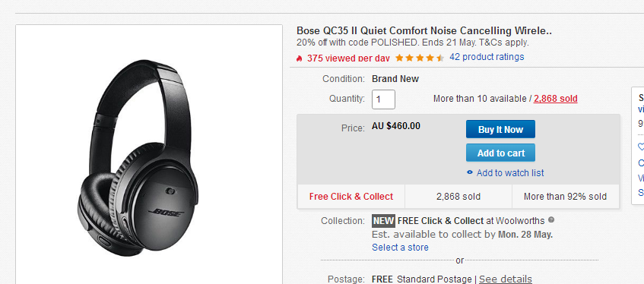Image resolution: width=644 pixels, height=284 pixels.
Task: Click the Add to cart button
Action: coord(500,153)
